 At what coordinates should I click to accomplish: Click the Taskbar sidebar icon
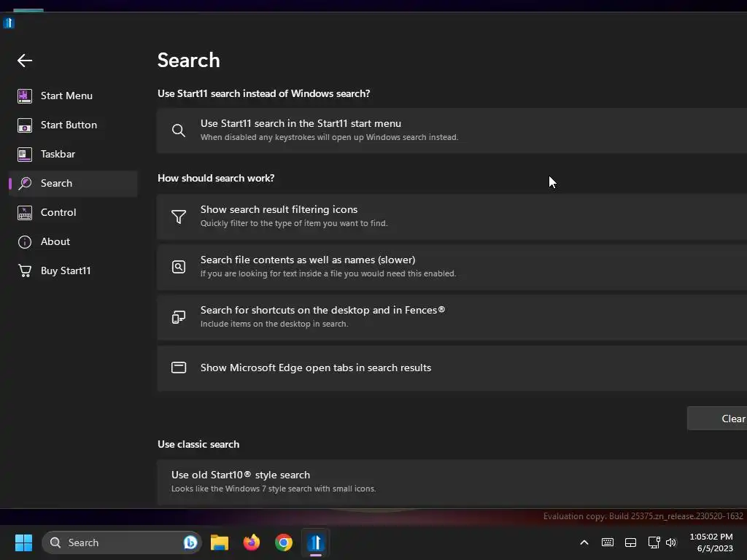click(x=25, y=155)
